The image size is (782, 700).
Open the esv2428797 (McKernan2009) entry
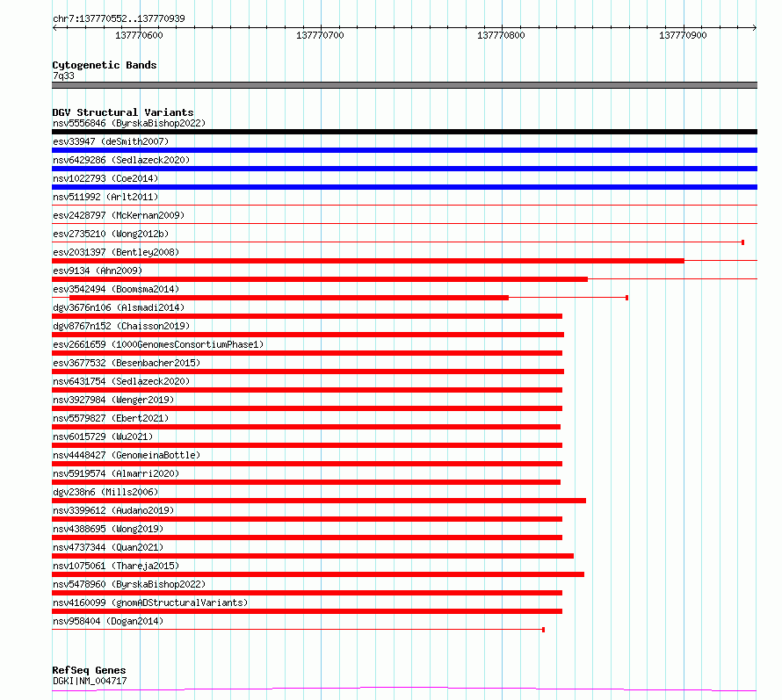pos(119,215)
